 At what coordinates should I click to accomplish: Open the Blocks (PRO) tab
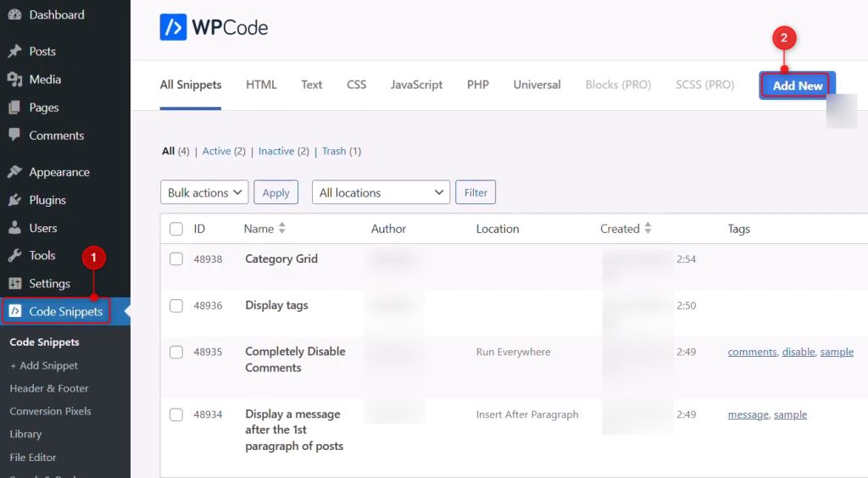click(x=618, y=85)
